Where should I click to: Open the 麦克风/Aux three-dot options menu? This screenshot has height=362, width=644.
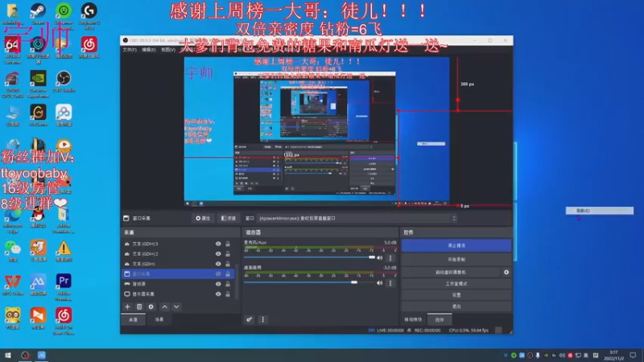tap(390, 257)
